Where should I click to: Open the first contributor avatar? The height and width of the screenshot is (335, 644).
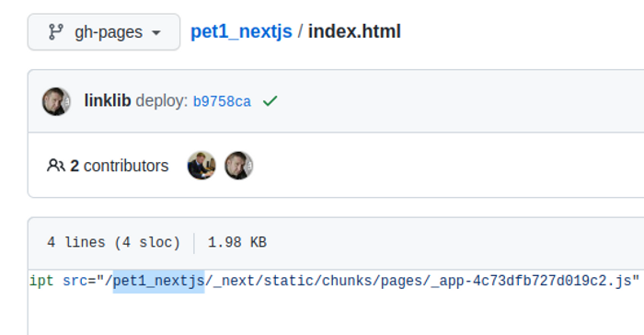(x=201, y=166)
